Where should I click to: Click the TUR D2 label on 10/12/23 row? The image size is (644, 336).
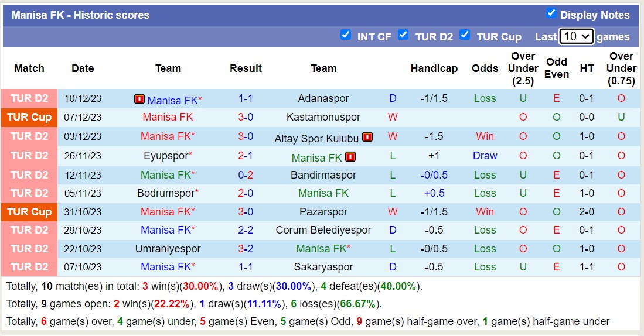click(x=29, y=98)
